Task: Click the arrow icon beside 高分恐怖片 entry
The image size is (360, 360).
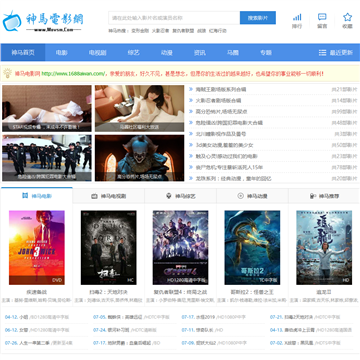Action: click(191, 111)
